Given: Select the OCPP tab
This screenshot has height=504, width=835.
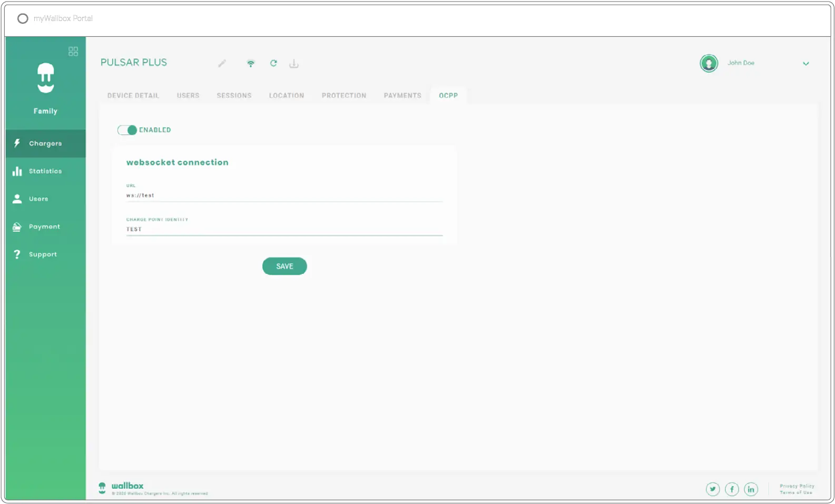Looking at the screenshot, I should pos(448,95).
